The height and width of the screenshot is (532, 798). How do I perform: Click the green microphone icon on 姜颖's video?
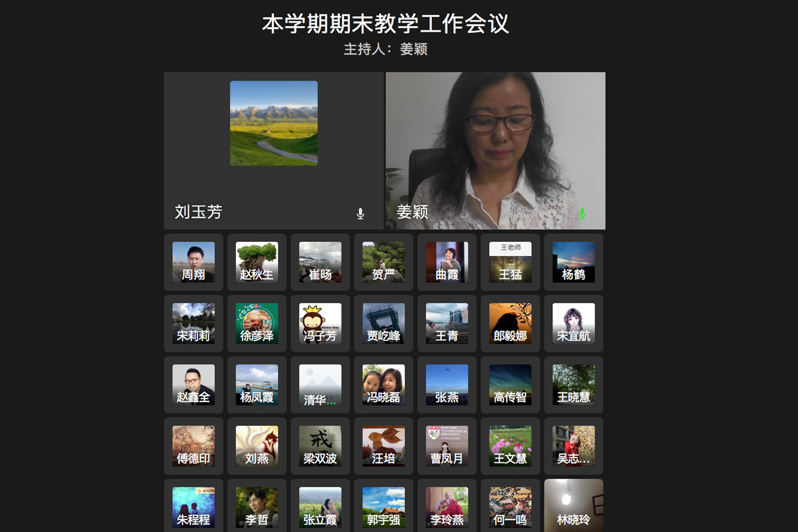tap(582, 214)
